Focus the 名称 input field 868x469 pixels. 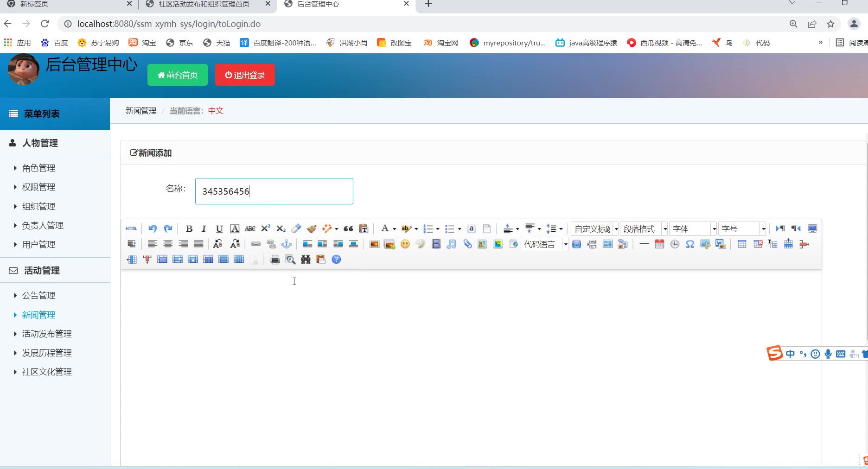pyautogui.click(x=274, y=191)
